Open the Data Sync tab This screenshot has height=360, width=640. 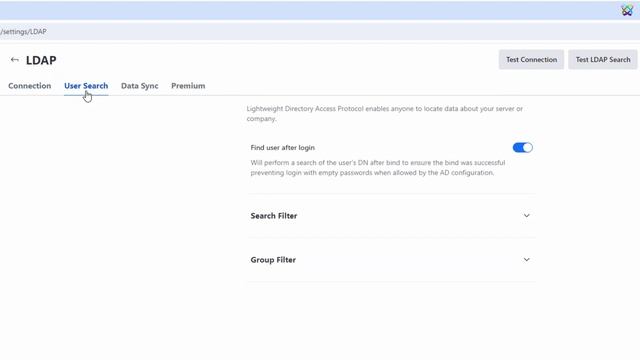(x=140, y=86)
